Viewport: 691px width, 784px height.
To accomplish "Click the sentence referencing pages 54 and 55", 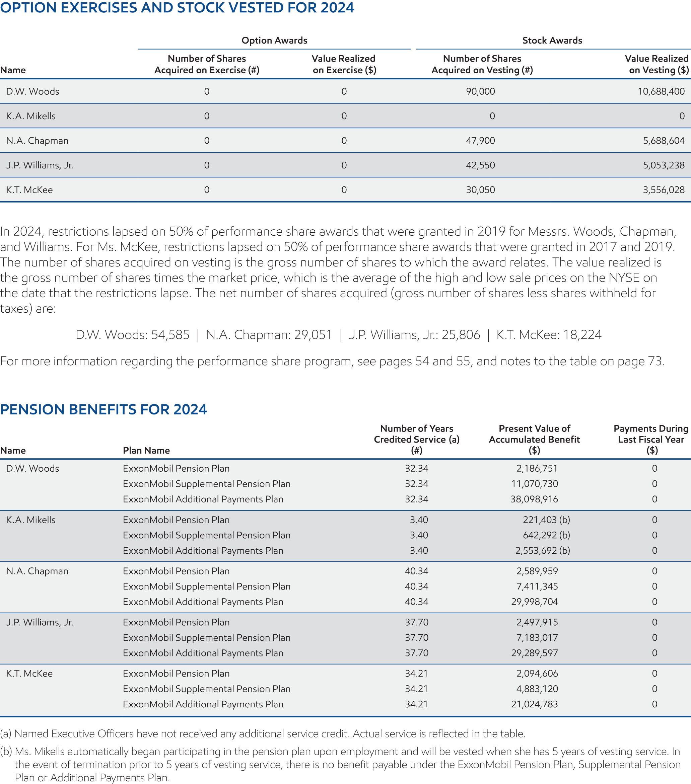I will (332, 361).
